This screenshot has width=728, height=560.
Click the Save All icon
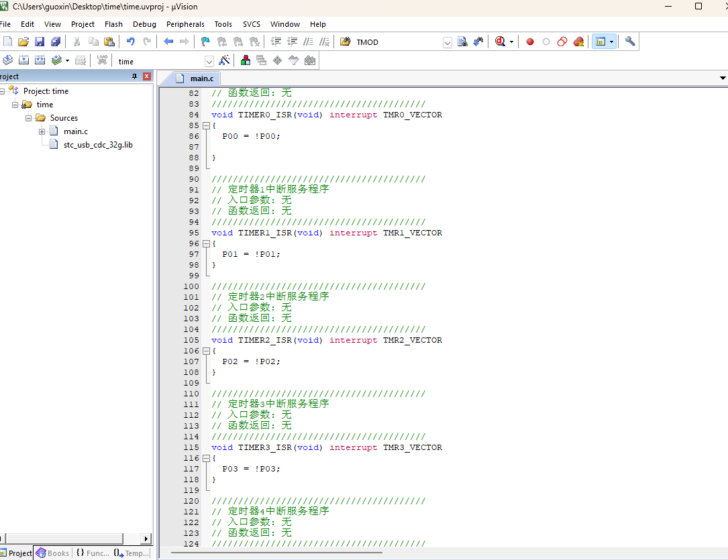[x=55, y=42]
